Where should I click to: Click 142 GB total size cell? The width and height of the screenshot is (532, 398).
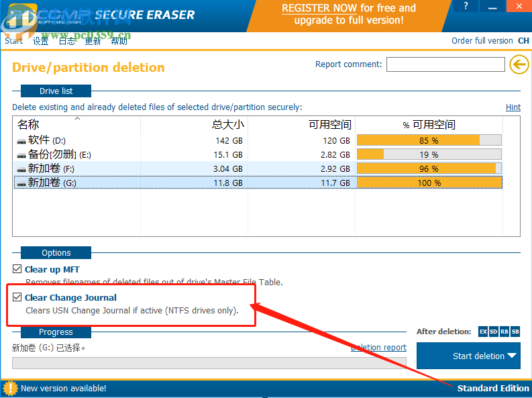(229, 140)
